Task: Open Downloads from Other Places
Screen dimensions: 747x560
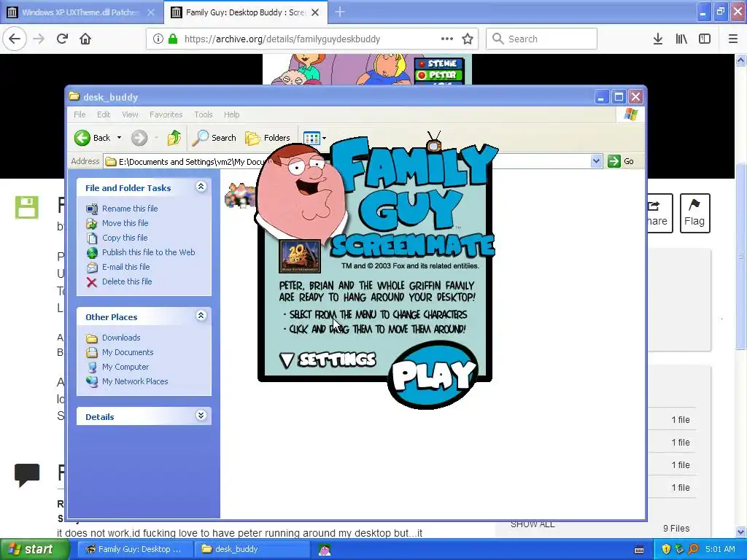Action: click(121, 338)
